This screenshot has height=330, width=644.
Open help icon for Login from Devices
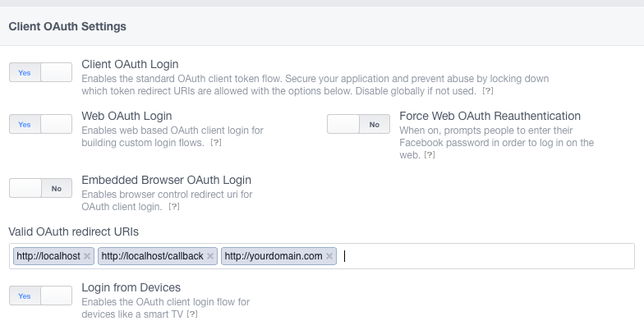pyautogui.click(x=192, y=314)
